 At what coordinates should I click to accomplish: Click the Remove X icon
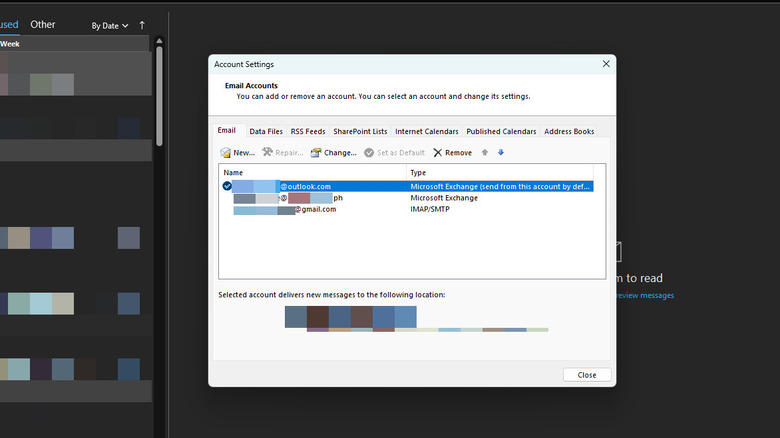point(437,153)
